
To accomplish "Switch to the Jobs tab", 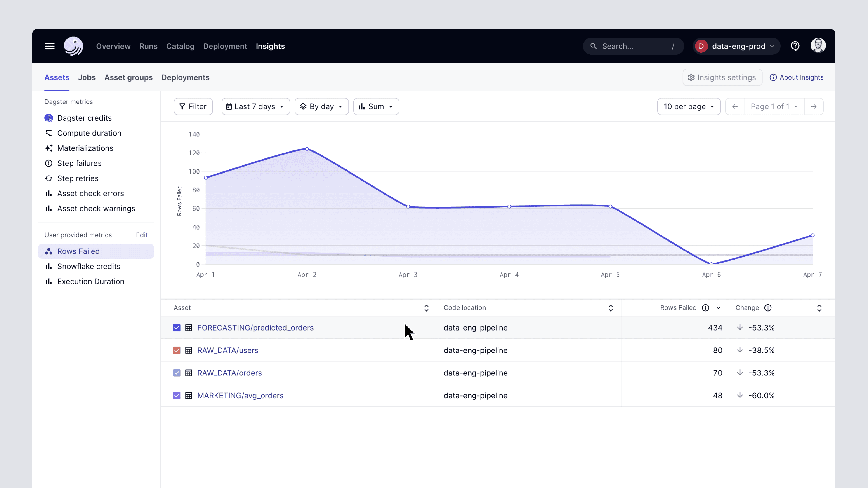I will click(87, 77).
